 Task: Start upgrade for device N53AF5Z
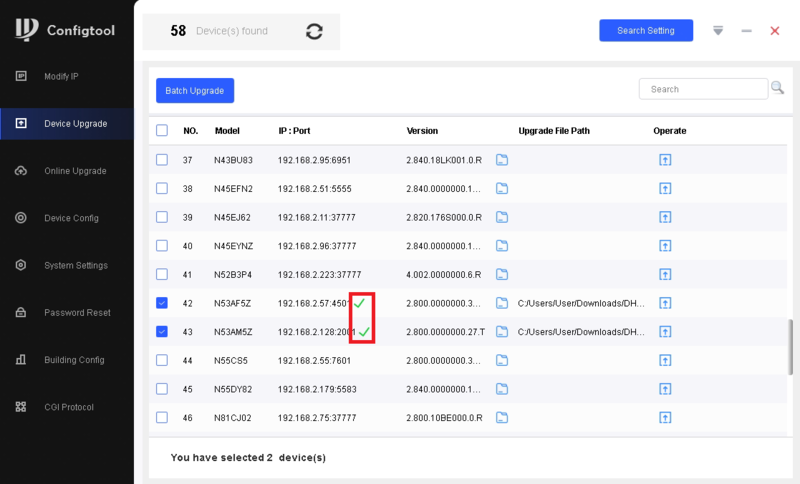coord(665,303)
